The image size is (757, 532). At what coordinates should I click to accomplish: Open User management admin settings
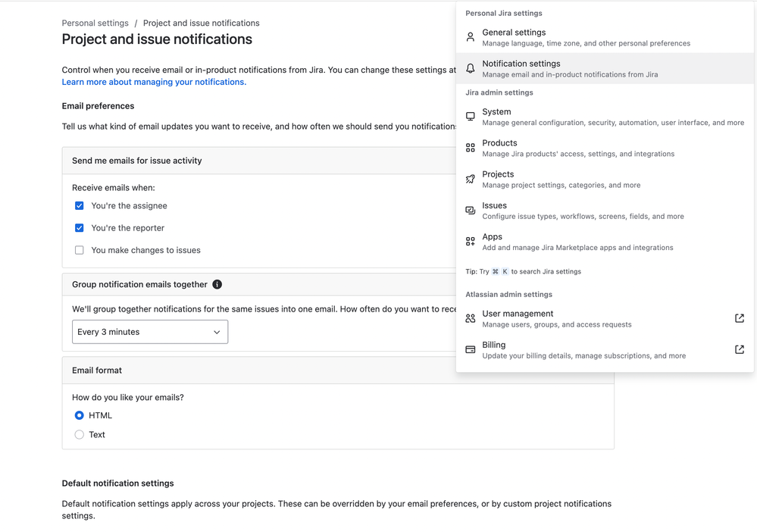[x=605, y=318]
